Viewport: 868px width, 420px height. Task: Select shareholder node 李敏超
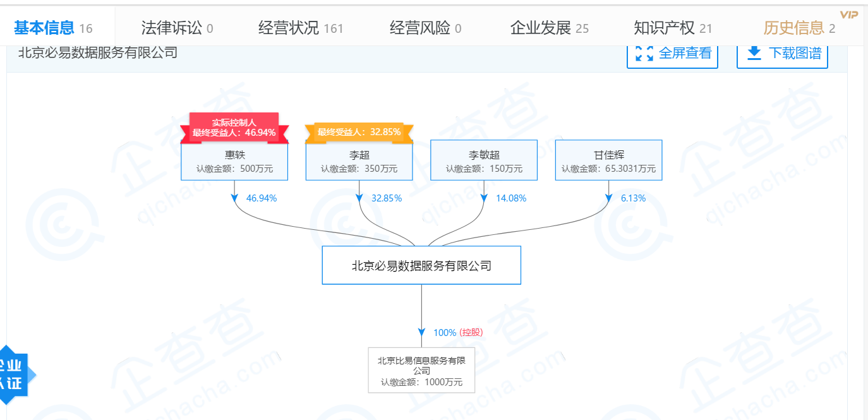(x=484, y=160)
